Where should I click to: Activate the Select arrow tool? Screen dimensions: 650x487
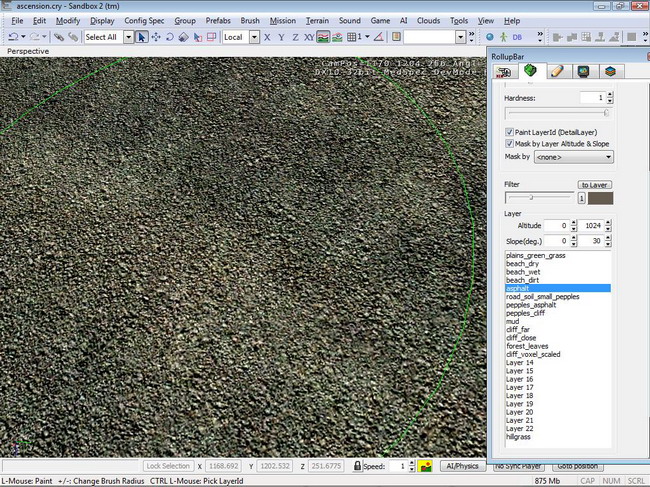(141, 37)
